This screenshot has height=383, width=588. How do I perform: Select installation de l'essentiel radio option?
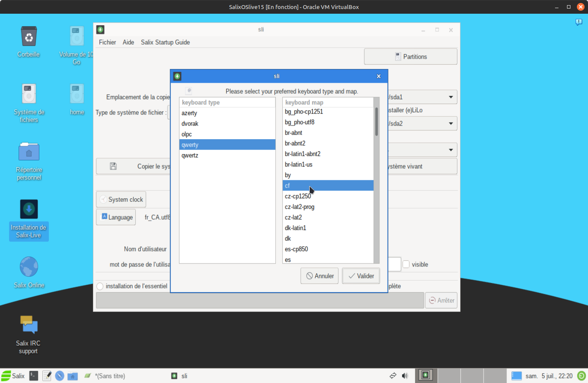tap(100, 286)
